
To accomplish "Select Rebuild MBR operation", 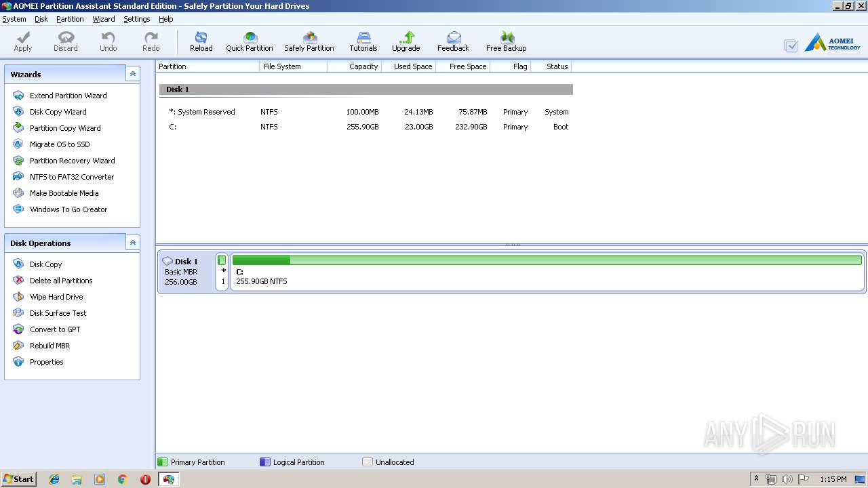I will click(50, 346).
